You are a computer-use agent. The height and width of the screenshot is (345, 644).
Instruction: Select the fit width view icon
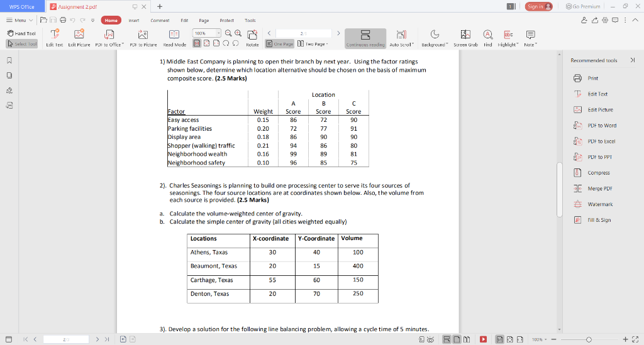216,43
